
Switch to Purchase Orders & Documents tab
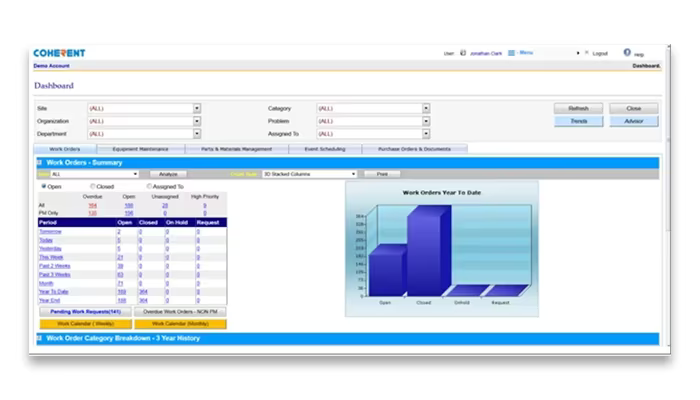tap(414, 149)
